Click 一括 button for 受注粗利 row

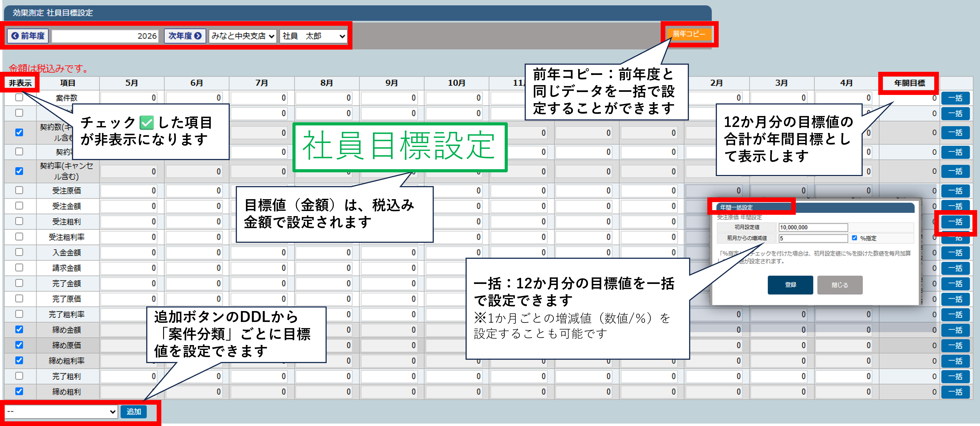pos(955,222)
